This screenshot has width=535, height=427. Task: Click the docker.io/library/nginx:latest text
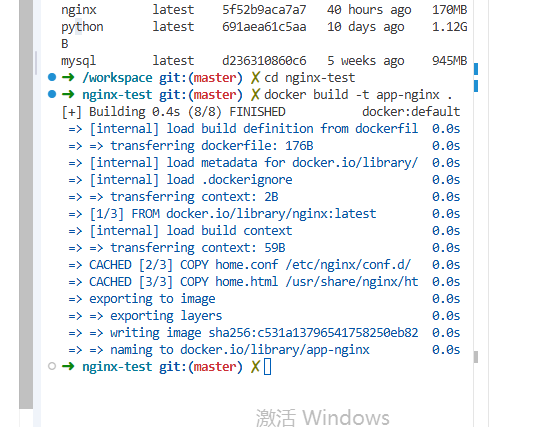(271, 214)
